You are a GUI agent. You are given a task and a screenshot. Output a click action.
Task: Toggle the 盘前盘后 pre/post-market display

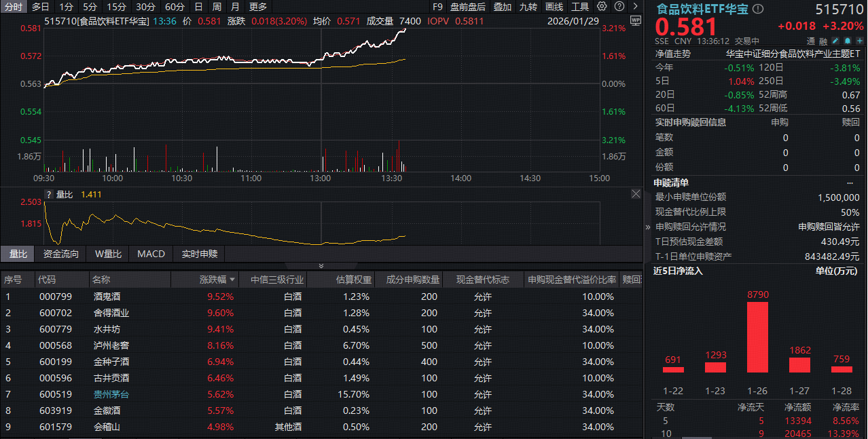[x=468, y=7]
